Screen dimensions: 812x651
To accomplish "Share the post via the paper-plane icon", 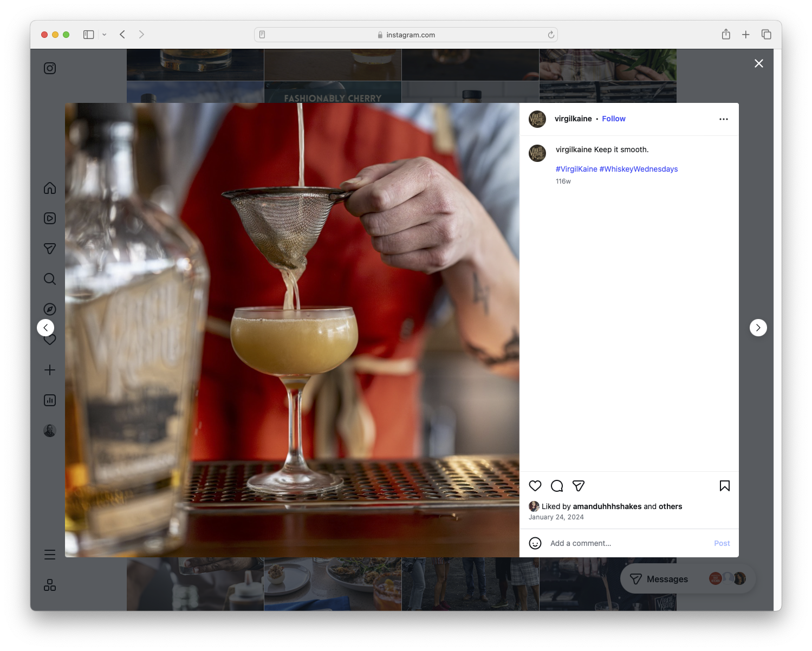I will (579, 486).
